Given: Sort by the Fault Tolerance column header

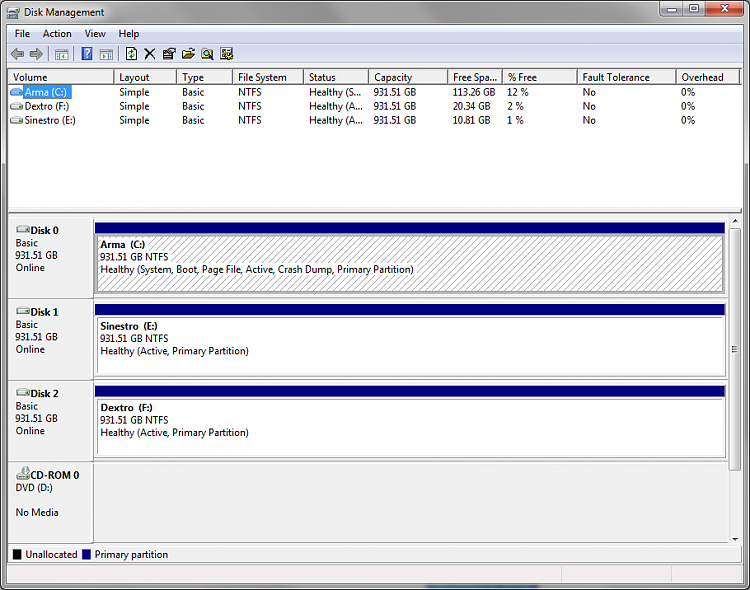Looking at the screenshot, I should point(627,77).
